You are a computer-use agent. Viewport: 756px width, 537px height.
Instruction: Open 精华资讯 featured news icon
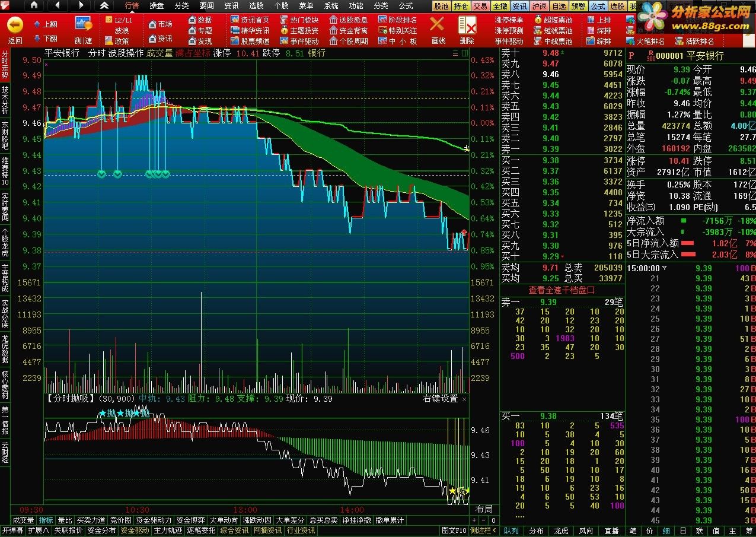235,30
